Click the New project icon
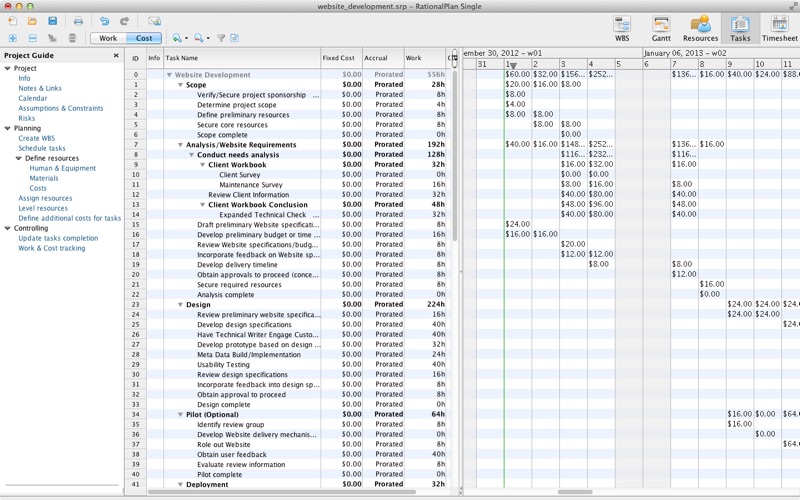The width and height of the screenshot is (800, 500). (13, 21)
